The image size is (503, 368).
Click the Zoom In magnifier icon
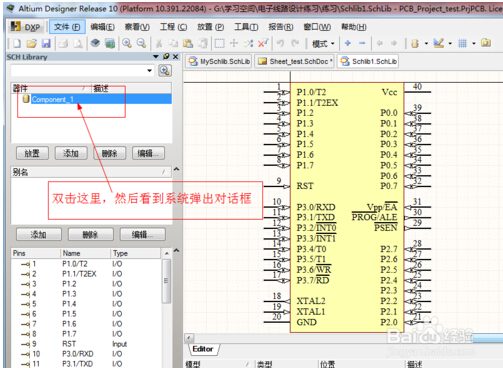pyautogui.click(x=127, y=43)
